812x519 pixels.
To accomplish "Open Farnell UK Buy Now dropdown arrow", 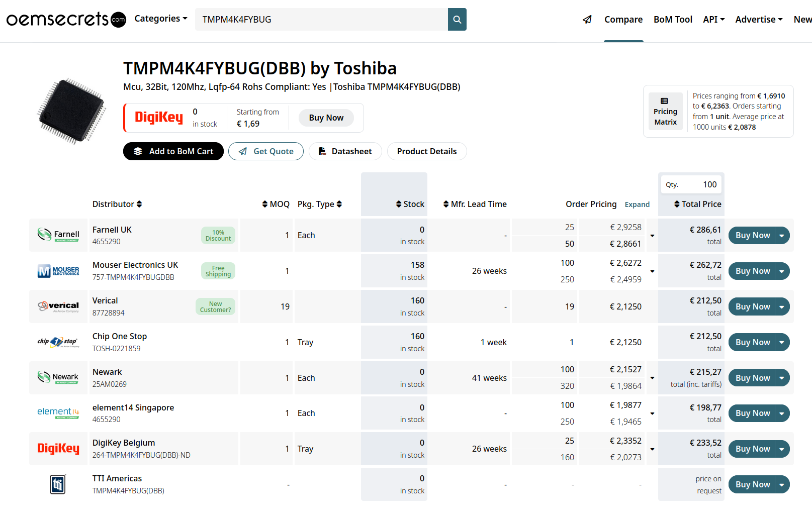I will click(x=782, y=236).
